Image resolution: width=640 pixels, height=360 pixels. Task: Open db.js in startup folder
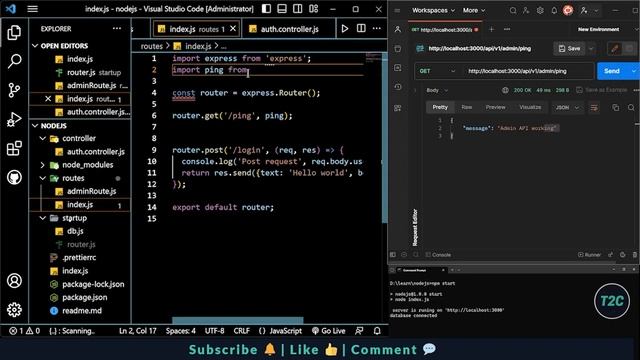click(x=75, y=231)
